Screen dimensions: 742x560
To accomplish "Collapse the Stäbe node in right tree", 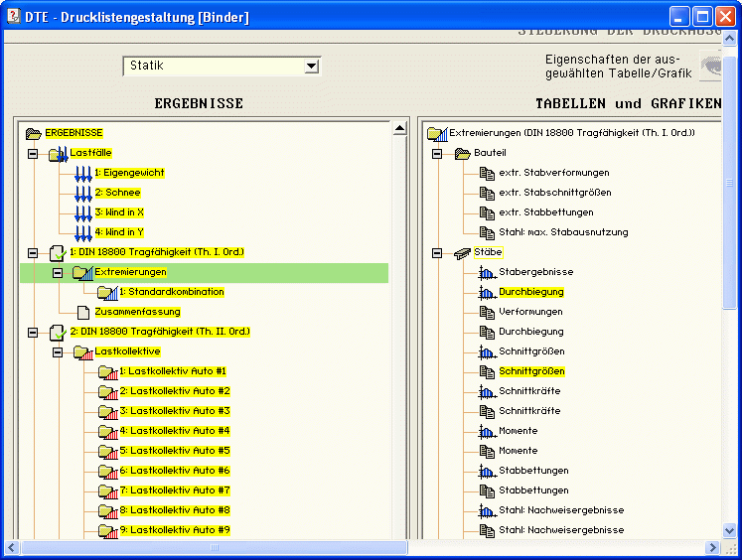I will (437, 253).
